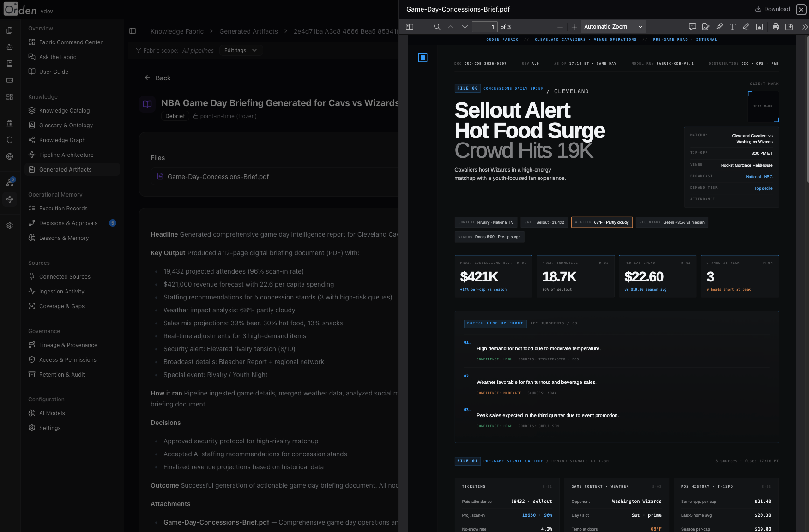Click Download in PDF header
The height and width of the screenshot is (532, 809).
tap(773, 9)
